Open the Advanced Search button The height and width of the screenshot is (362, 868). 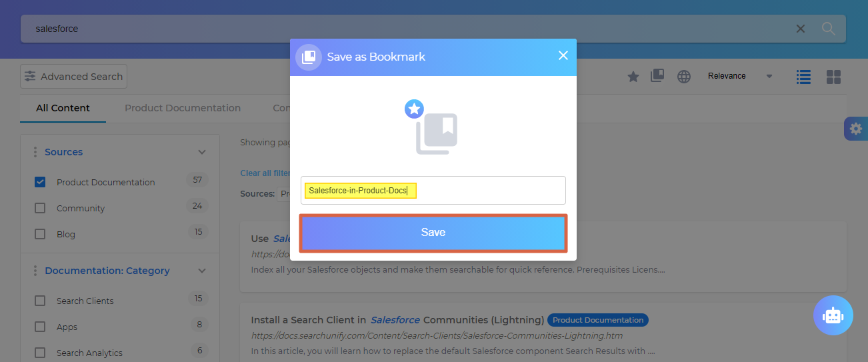[x=73, y=77]
